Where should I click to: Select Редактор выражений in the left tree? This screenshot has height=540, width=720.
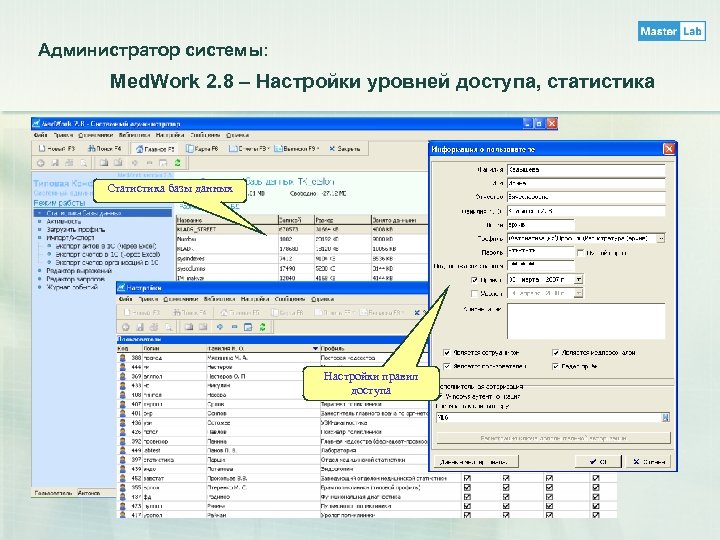coord(79,271)
